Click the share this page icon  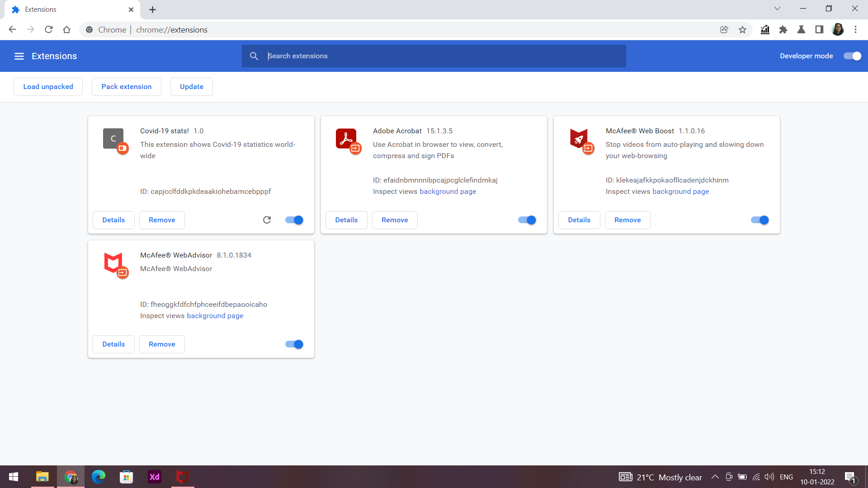[x=724, y=30]
